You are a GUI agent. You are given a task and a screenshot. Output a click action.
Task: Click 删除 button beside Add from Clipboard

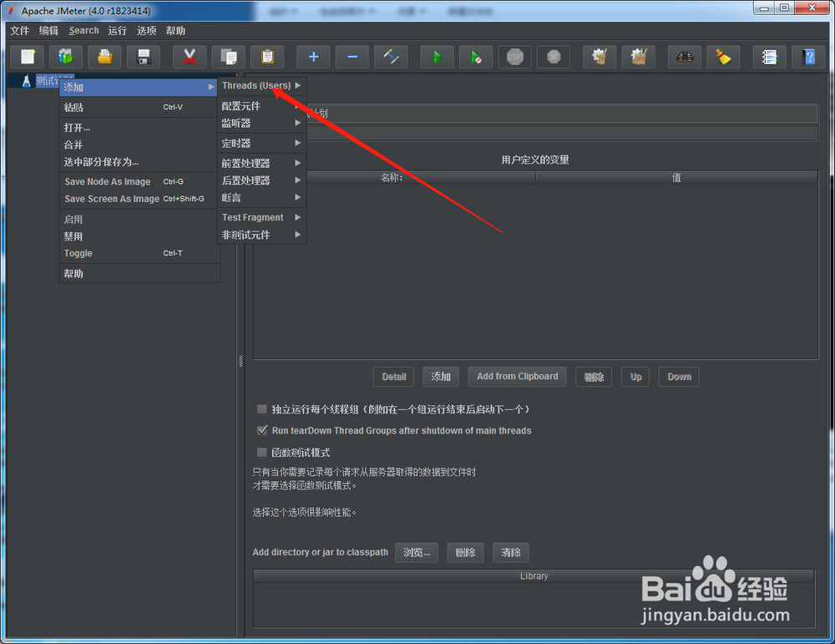tap(594, 377)
